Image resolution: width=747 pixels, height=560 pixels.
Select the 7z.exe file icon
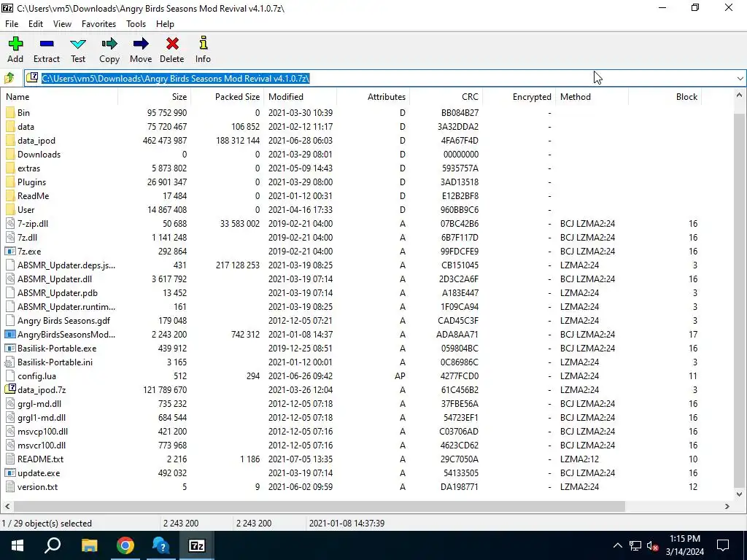pyautogui.click(x=10, y=251)
